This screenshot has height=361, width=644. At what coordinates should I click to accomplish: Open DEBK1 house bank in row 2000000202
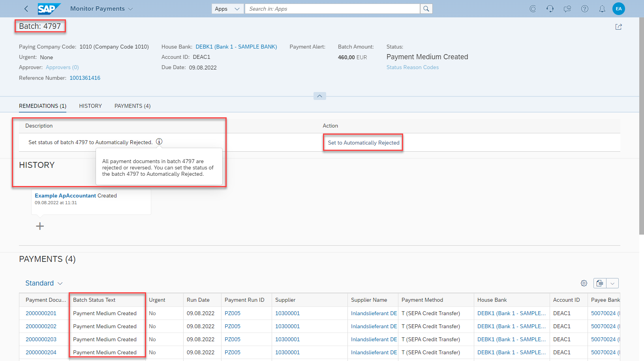coord(511,326)
